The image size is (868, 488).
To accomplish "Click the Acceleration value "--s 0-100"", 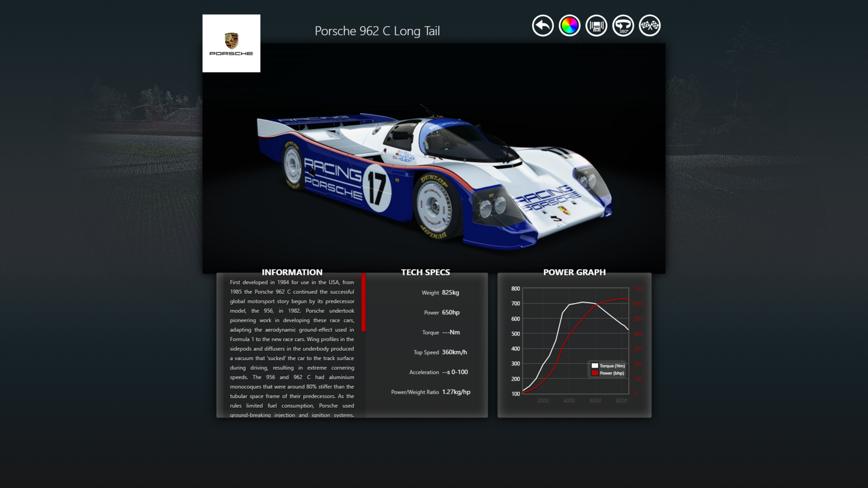I will click(455, 372).
